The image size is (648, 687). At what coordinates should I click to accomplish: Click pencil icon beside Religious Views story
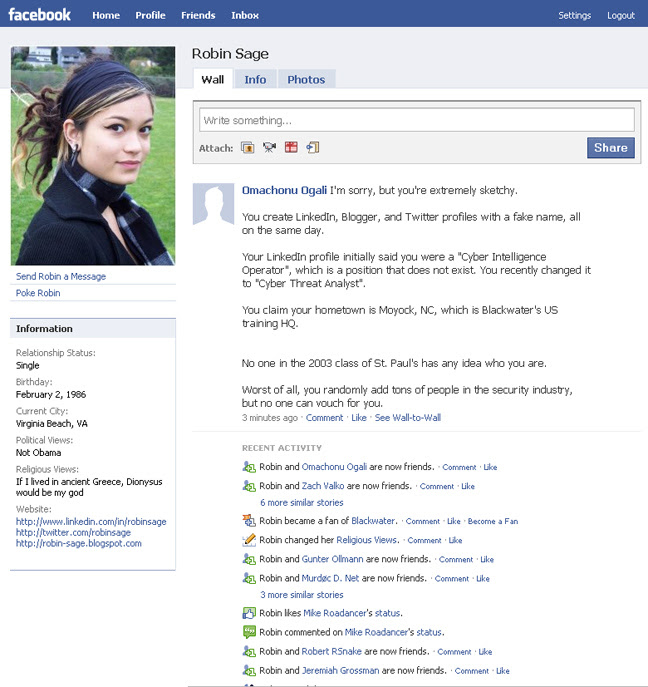coord(249,540)
